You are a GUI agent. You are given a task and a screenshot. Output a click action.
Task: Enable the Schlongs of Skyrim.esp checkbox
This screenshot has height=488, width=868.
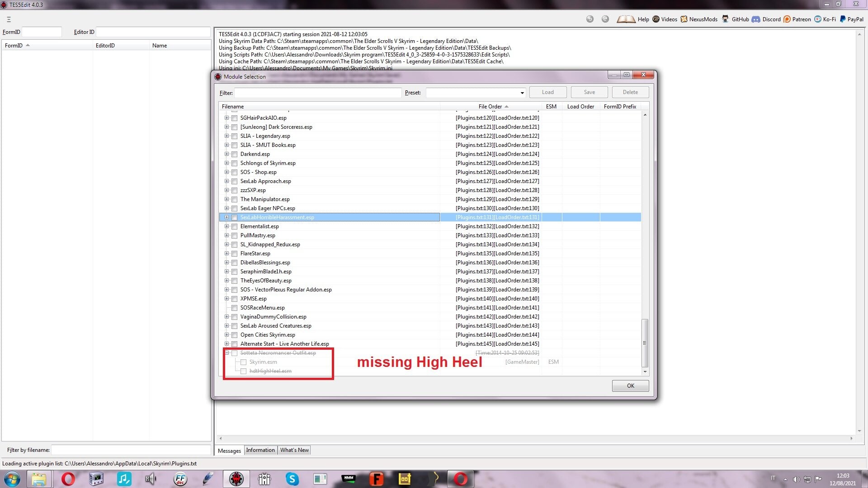pos(234,163)
